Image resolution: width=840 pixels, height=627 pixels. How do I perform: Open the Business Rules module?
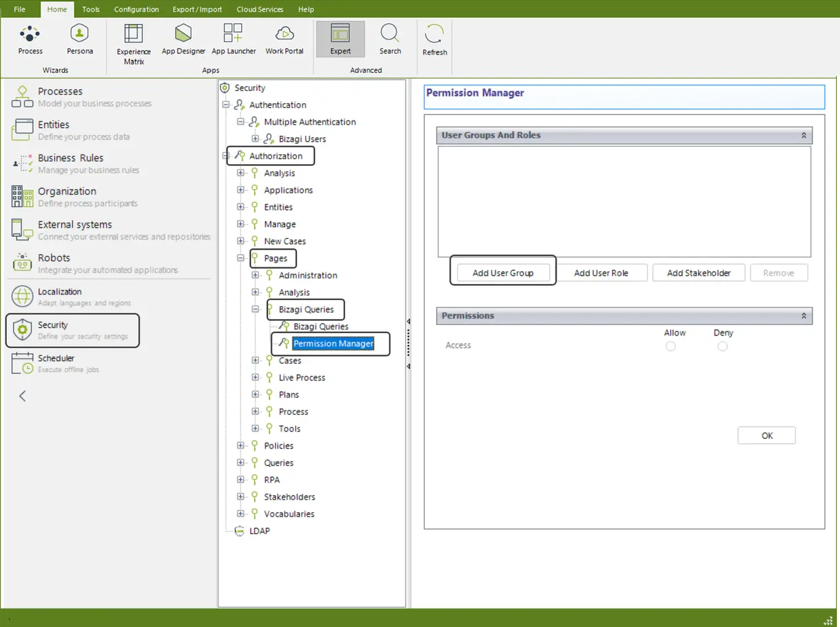click(75, 163)
